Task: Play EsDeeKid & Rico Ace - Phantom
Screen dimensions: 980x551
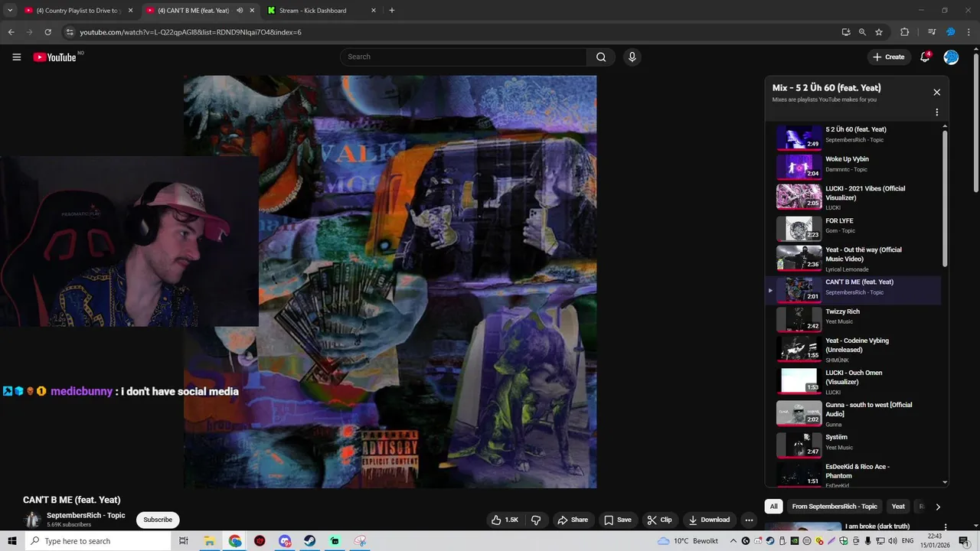Action: 853,474
